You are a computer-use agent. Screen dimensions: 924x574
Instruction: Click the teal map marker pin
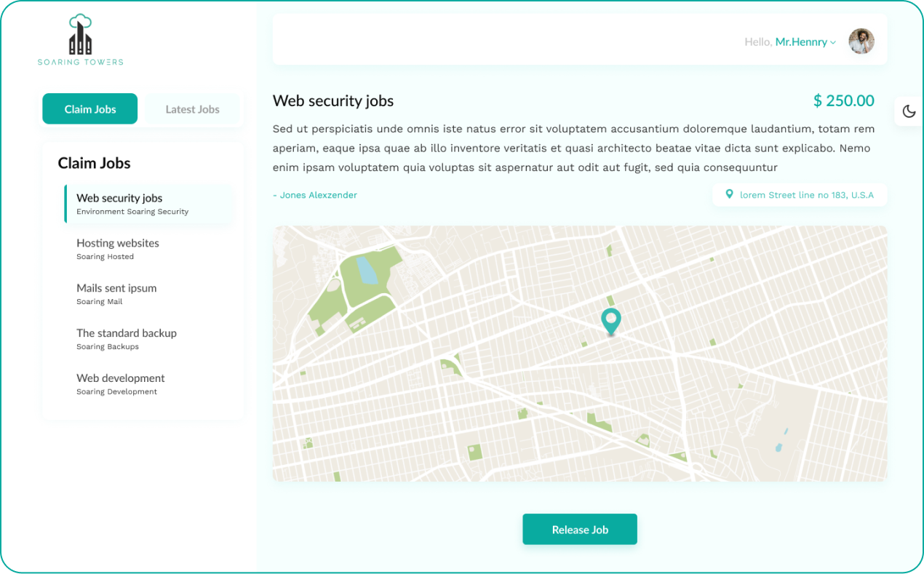point(611,321)
